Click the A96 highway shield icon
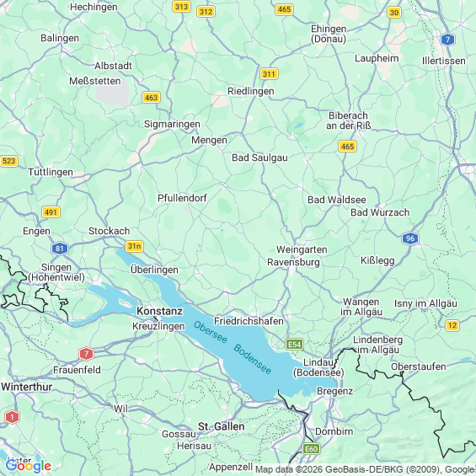Viewport: 476px width, 476px height. pos(410,238)
